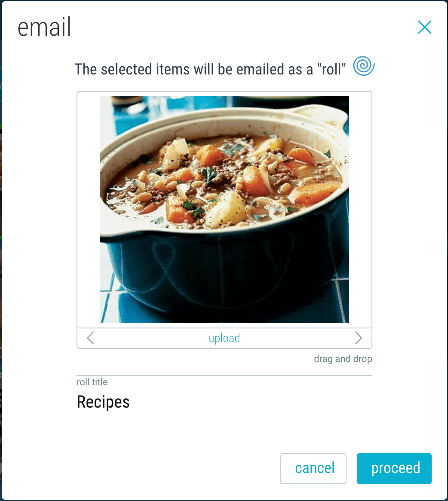Click the "roll title" field label
The height and width of the screenshot is (501, 448).
[92, 382]
